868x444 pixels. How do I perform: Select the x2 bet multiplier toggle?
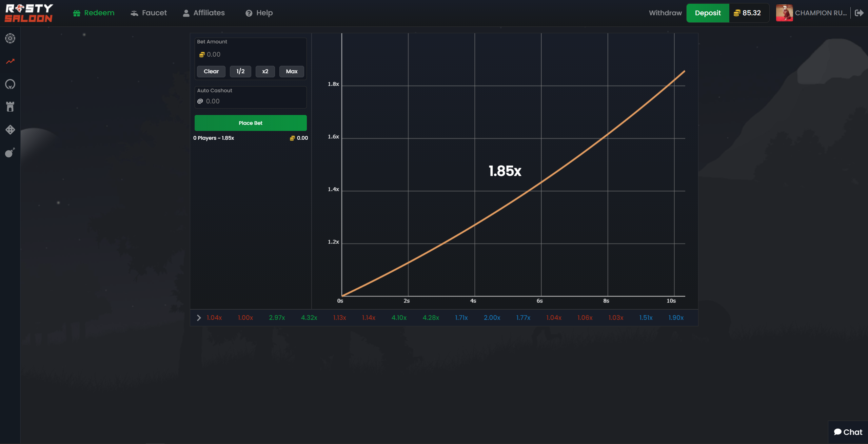tap(265, 71)
